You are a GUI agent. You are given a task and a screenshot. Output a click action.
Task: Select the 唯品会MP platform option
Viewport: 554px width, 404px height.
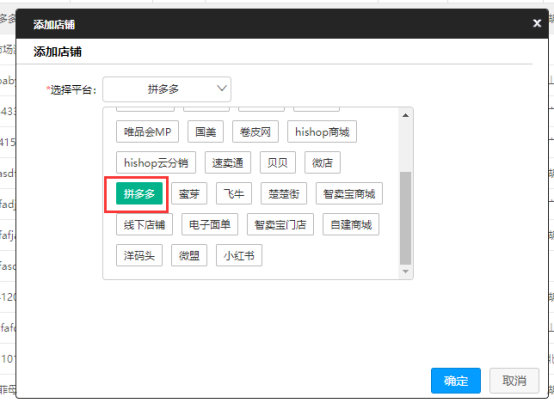(x=147, y=132)
